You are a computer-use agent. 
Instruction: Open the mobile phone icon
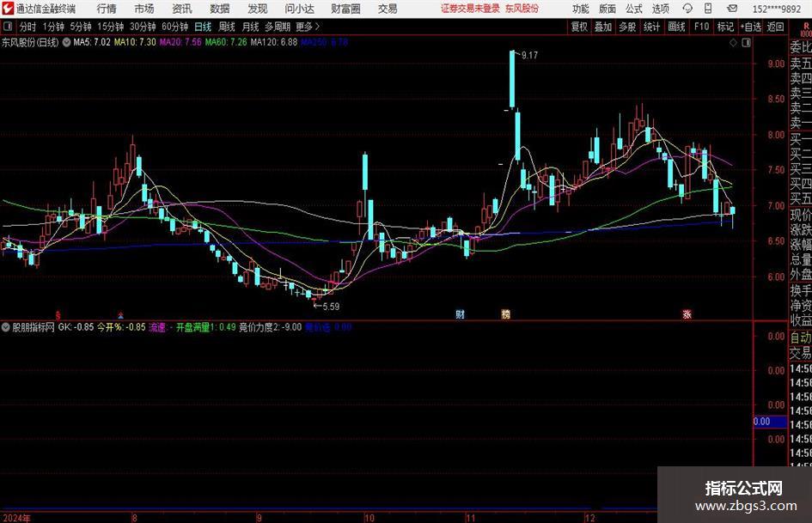point(708,9)
